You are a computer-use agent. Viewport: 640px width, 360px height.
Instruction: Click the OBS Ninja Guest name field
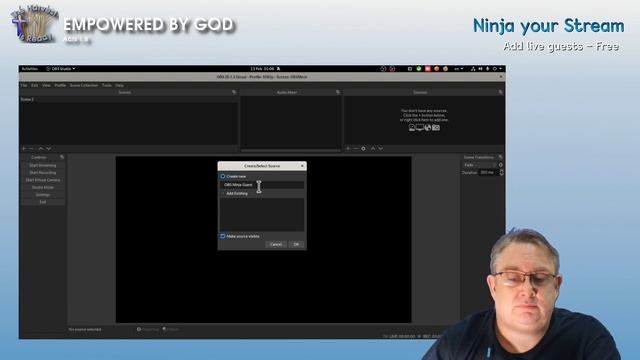coord(262,185)
